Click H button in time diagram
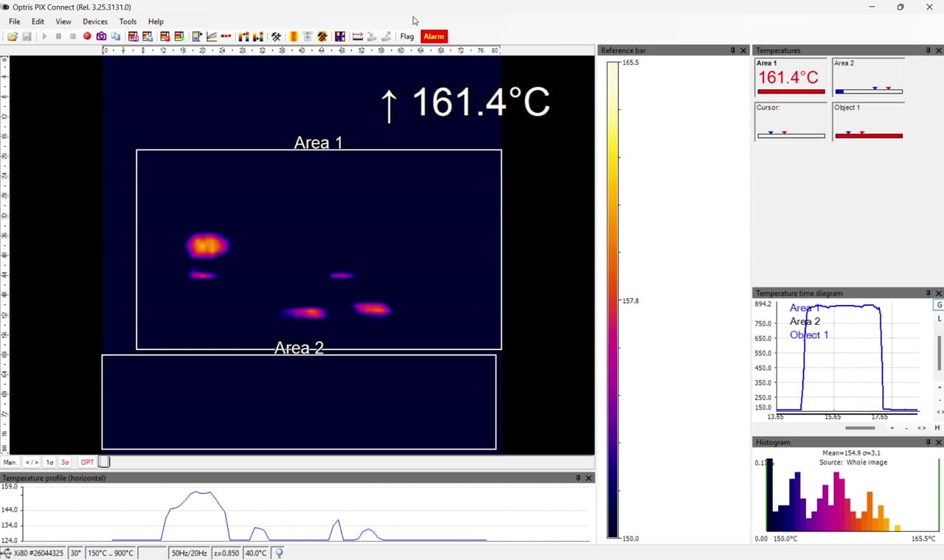The width and height of the screenshot is (944, 560). click(x=937, y=427)
